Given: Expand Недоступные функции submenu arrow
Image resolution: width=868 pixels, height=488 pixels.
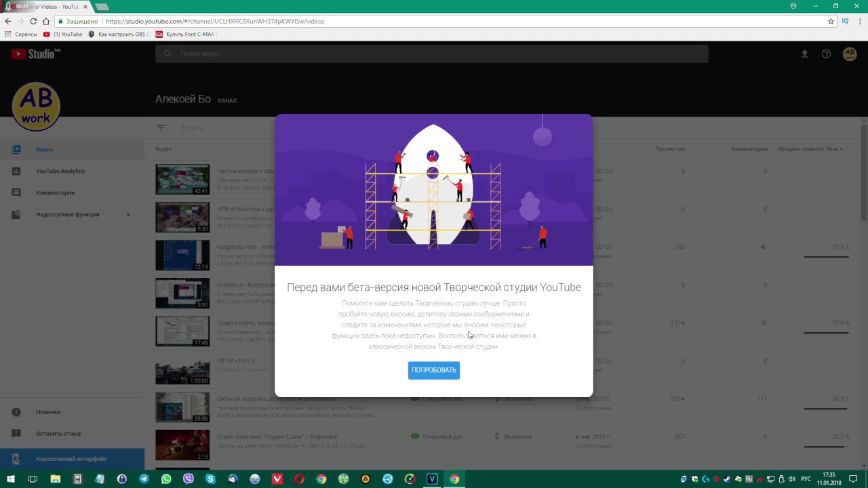Looking at the screenshot, I should (128, 215).
